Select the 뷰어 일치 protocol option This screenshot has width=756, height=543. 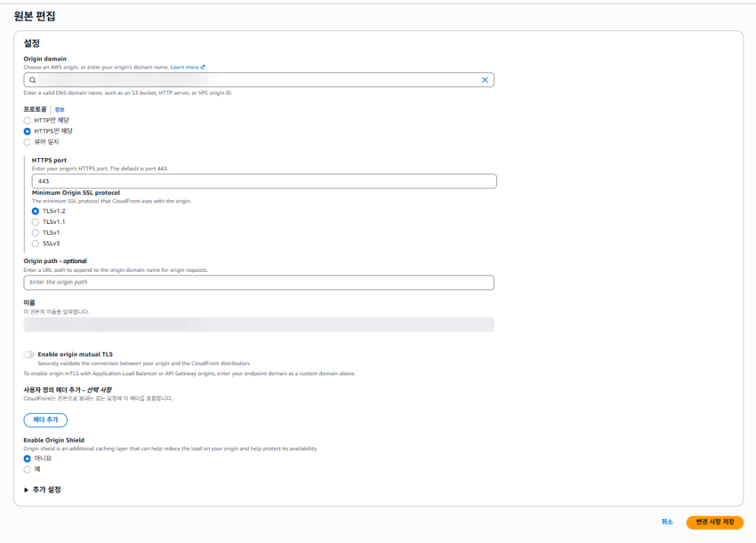(x=27, y=142)
